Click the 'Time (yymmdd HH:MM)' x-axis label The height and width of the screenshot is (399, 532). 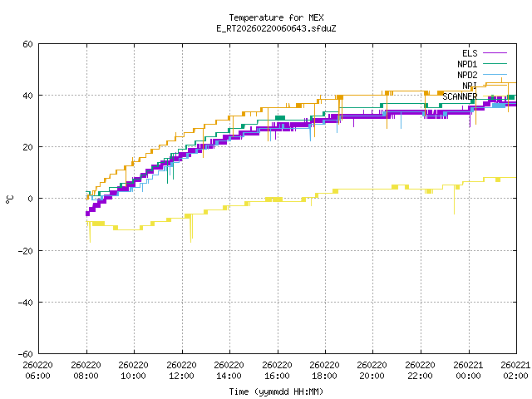click(276, 392)
